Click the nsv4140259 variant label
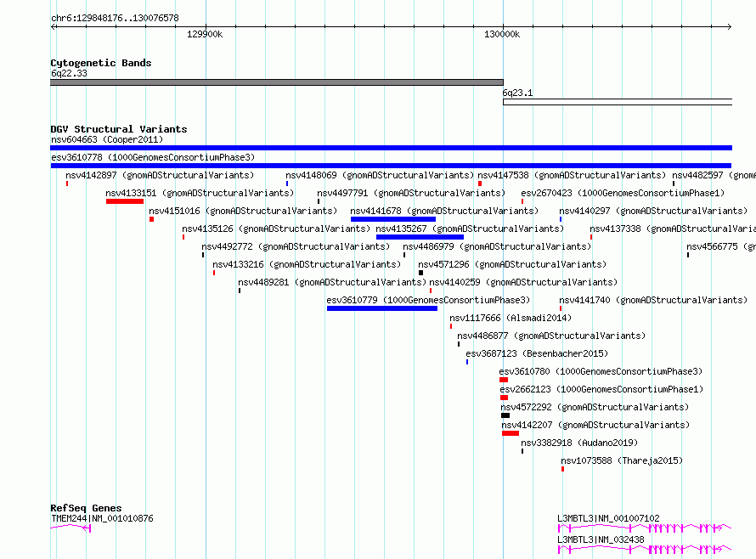 (x=523, y=282)
